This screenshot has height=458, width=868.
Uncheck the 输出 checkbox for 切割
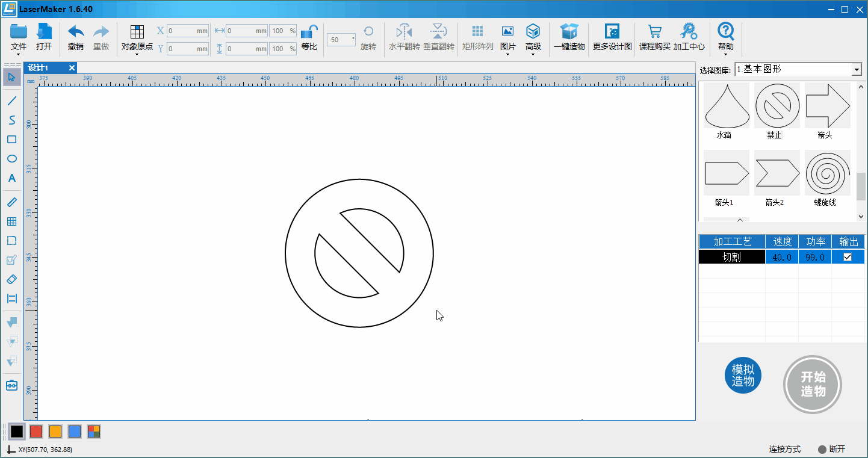click(x=848, y=257)
